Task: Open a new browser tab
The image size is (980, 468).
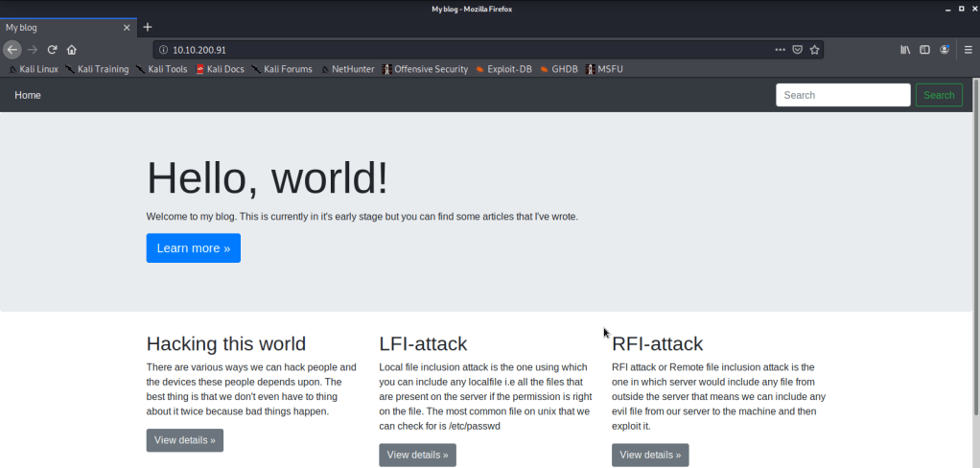Action: point(148,27)
